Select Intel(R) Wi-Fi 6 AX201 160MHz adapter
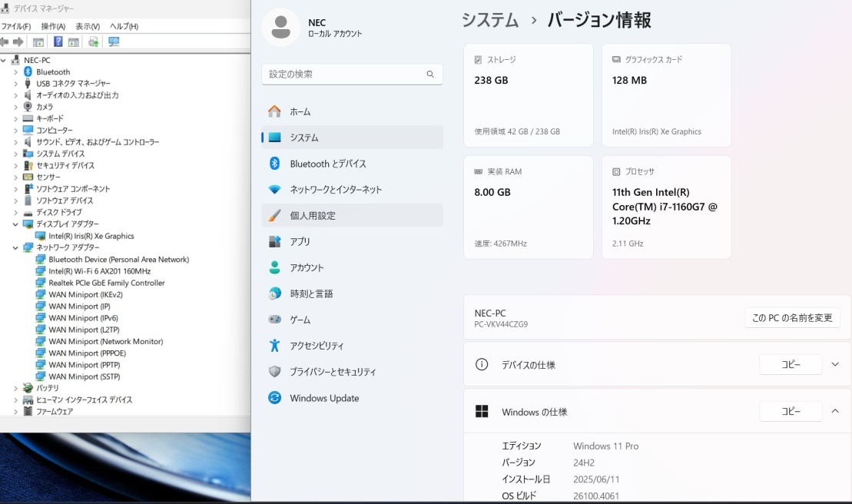 coord(99,271)
